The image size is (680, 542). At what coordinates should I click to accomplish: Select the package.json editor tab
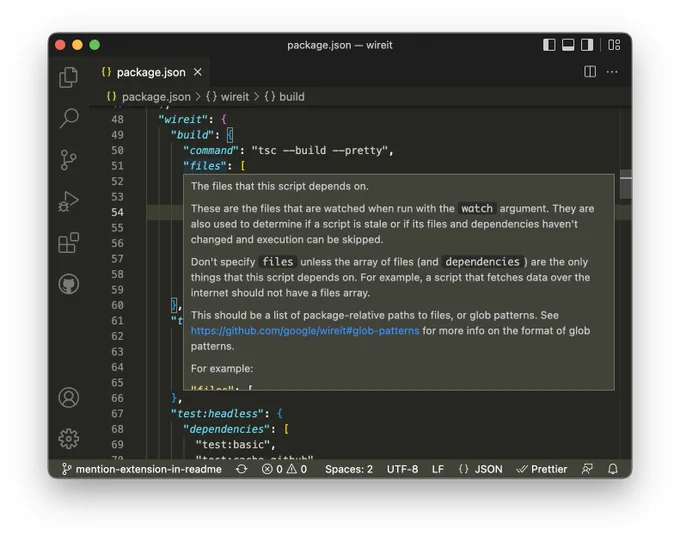(x=150, y=72)
